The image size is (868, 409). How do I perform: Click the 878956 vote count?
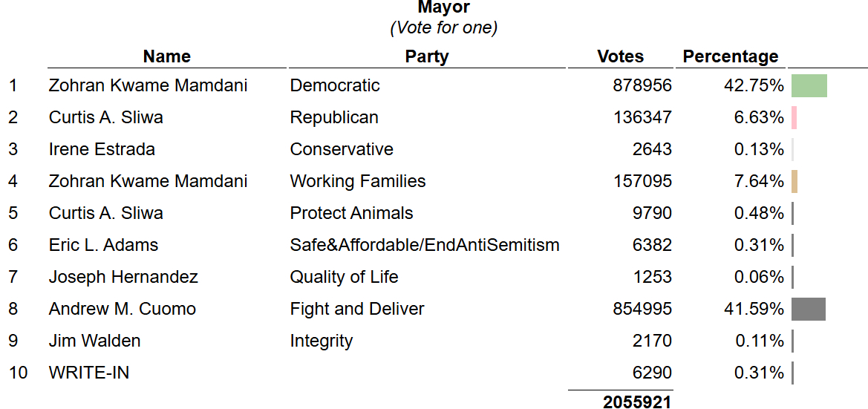(x=642, y=85)
